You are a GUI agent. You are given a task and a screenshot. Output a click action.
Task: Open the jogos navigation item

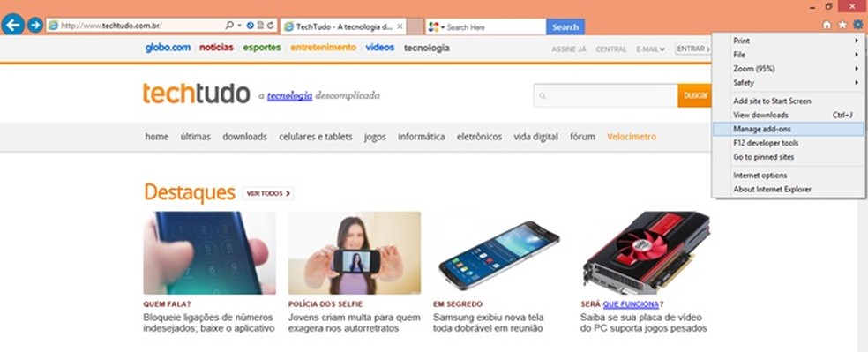375,138
